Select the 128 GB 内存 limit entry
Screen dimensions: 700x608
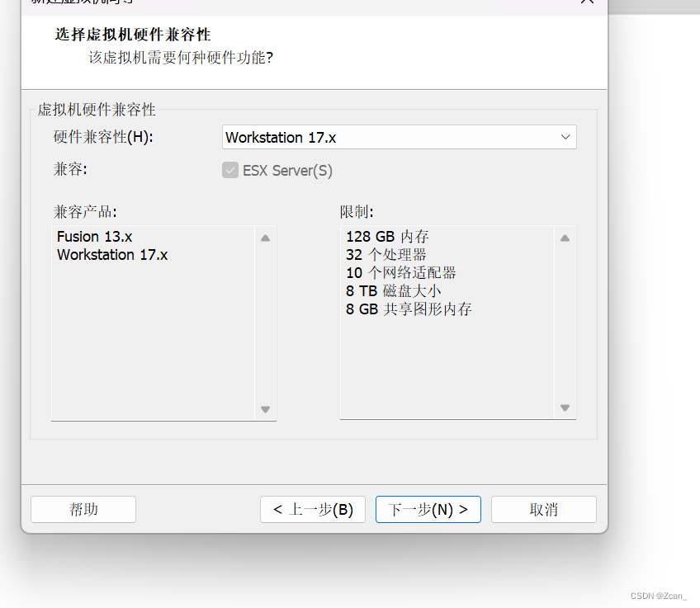(387, 237)
